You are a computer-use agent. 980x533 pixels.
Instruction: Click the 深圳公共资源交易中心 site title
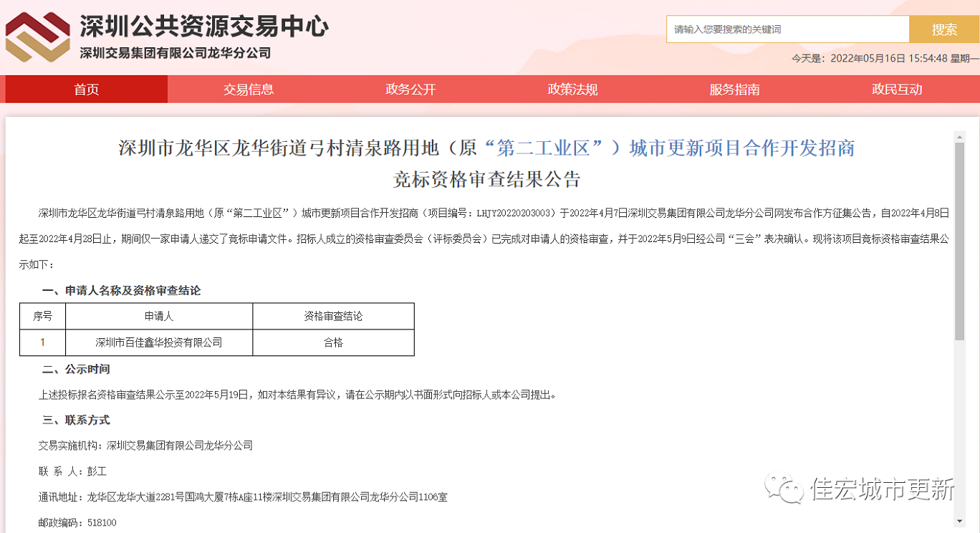[203, 27]
